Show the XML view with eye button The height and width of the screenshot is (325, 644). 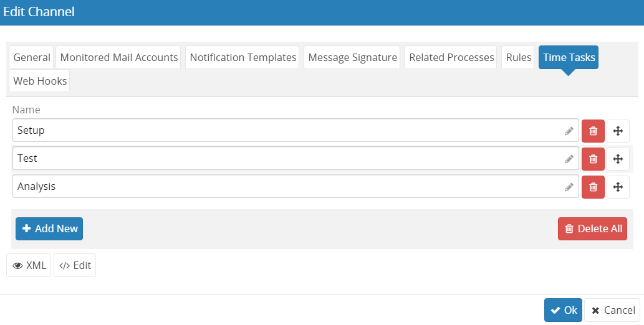[29, 265]
